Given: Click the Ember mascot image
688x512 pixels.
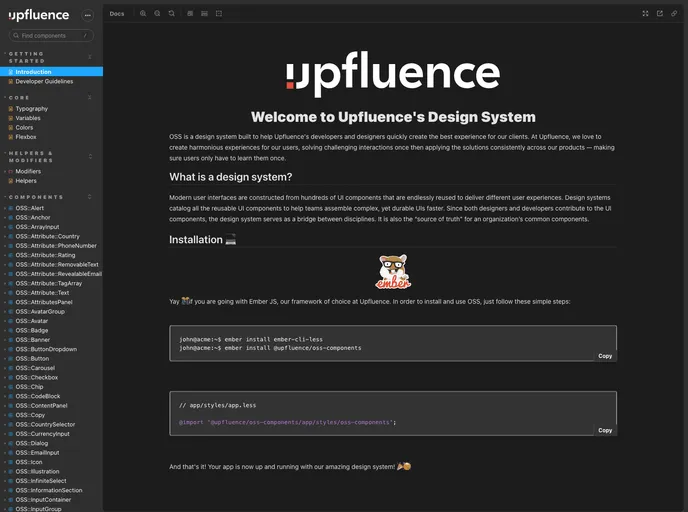Looking at the screenshot, I should [393, 272].
